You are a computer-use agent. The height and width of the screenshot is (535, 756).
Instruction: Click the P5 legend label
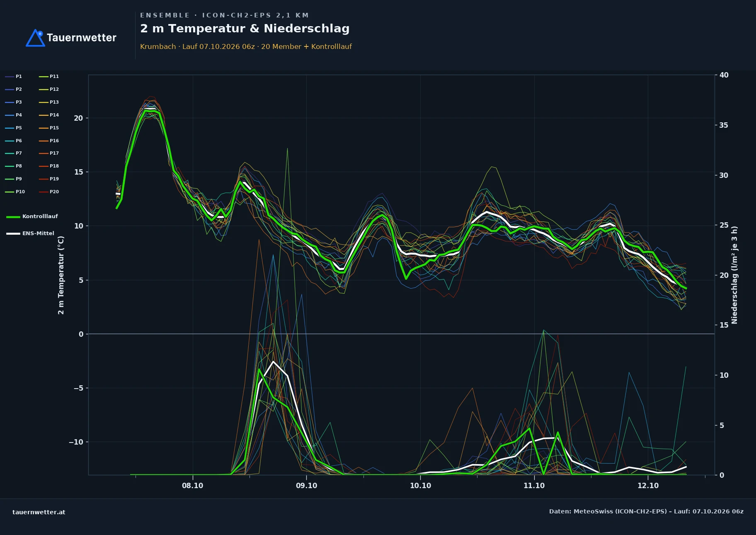19,128
